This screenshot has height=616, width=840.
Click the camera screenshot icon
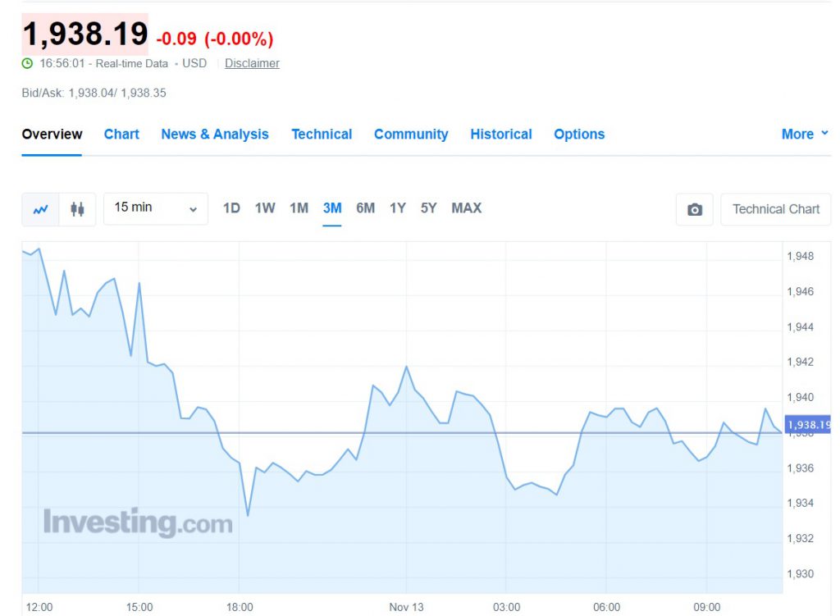(695, 209)
